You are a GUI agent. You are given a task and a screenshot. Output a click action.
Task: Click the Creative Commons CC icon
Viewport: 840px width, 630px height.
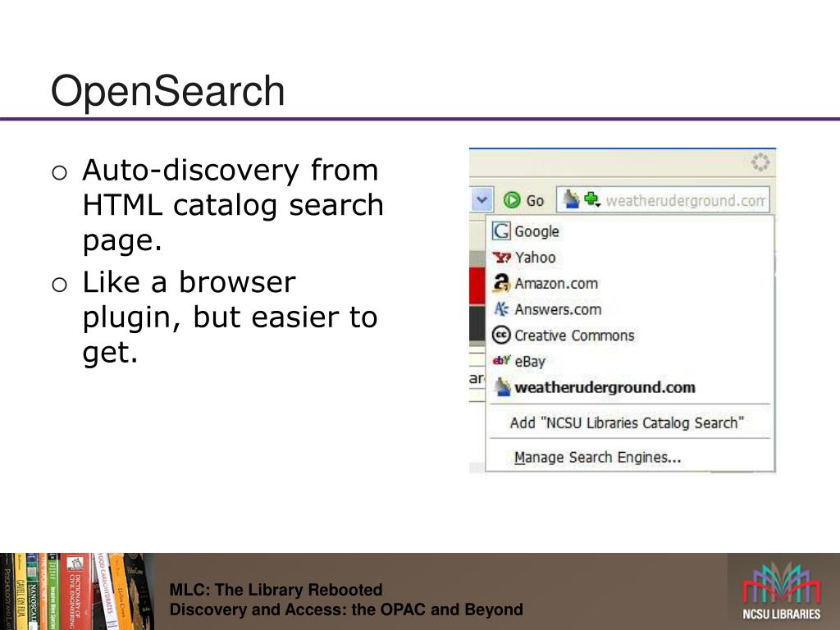[x=501, y=335]
